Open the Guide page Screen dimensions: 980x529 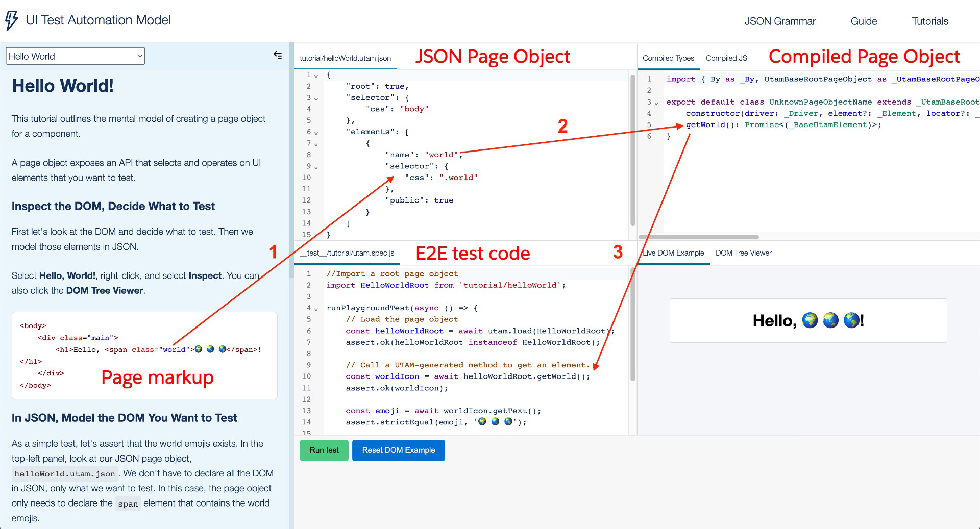(x=864, y=21)
